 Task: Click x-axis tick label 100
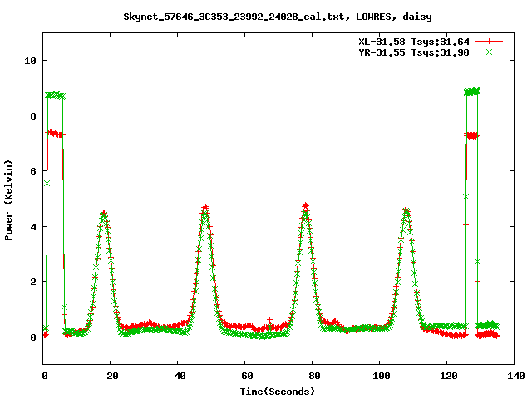tap(382, 376)
